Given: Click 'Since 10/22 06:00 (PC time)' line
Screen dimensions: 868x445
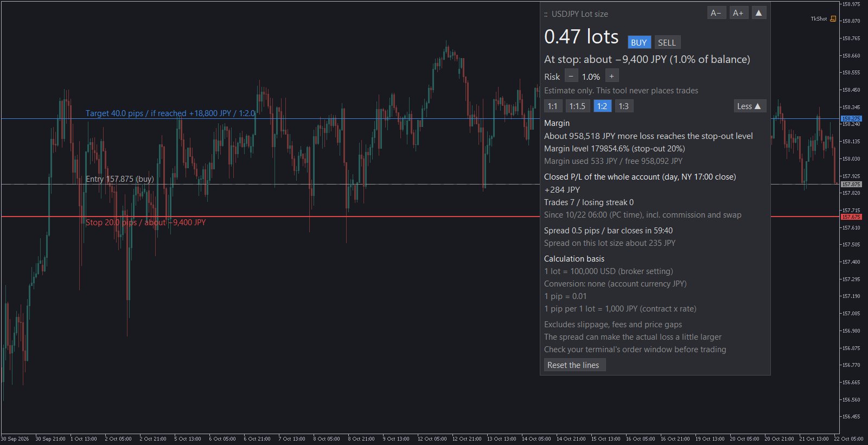Looking at the screenshot, I should click(x=643, y=215).
